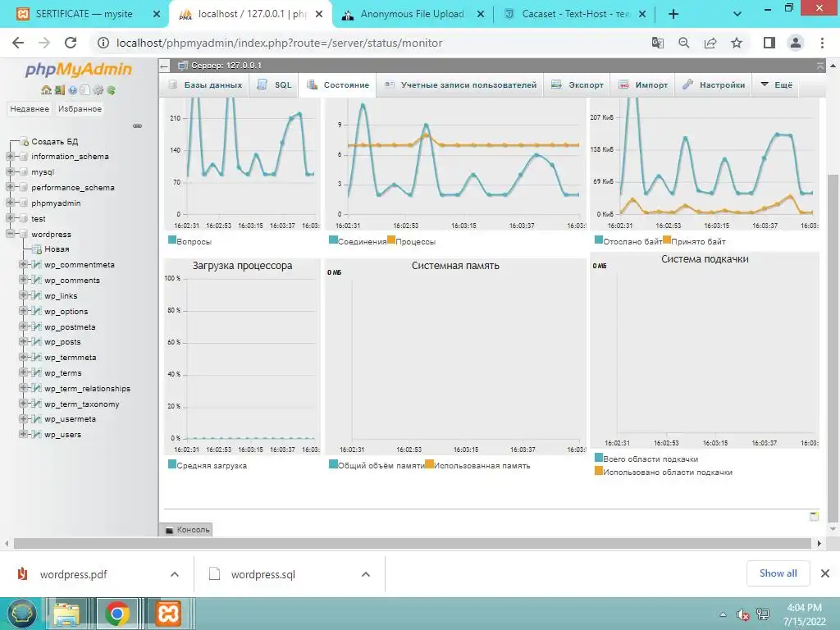Open wordpress.sql download options chevron
This screenshot has height=630, width=840.
(x=366, y=574)
